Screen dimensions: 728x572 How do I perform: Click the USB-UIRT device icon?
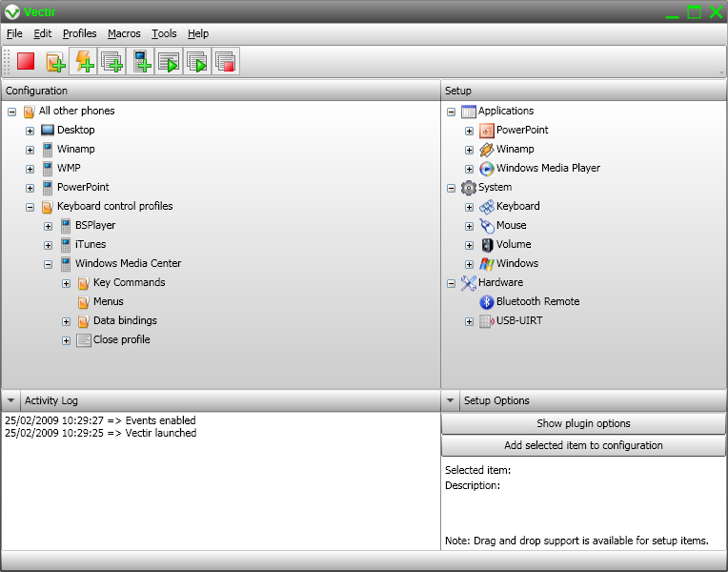(486, 321)
